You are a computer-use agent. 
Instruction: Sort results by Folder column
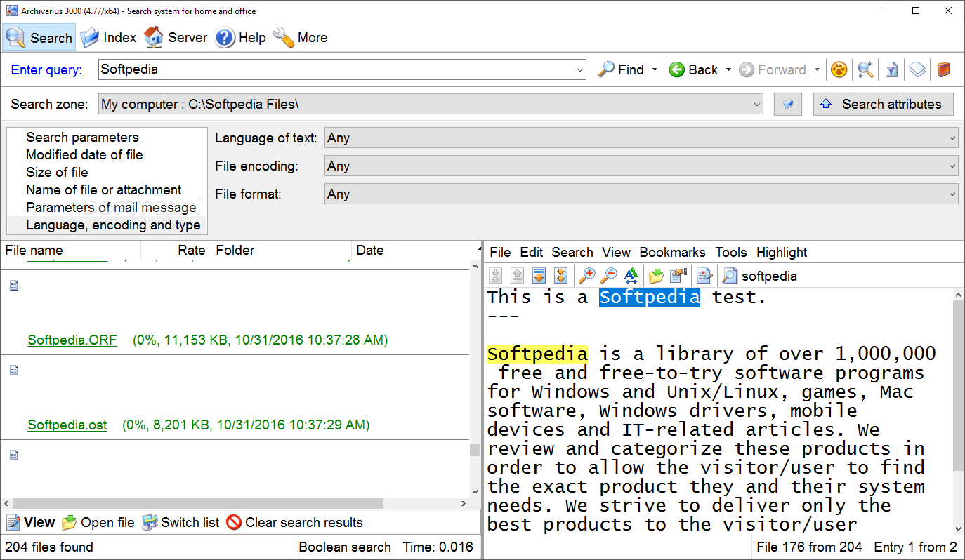coord(281,251)
